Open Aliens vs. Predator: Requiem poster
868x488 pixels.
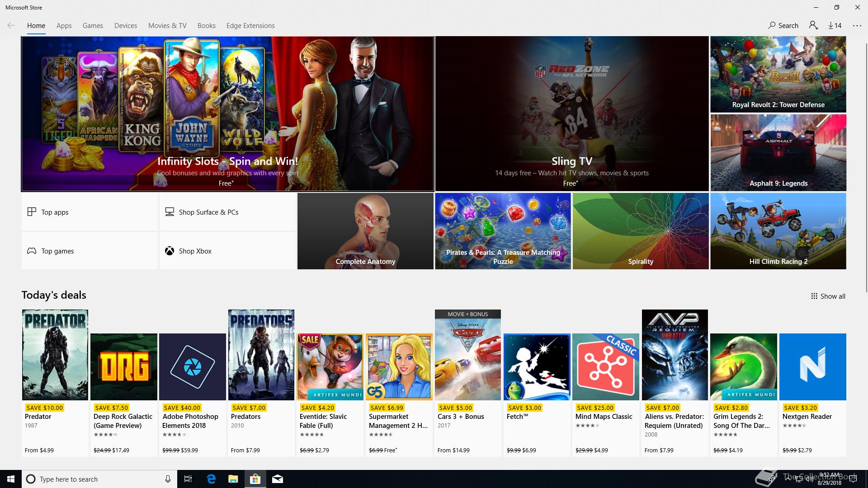(675, 355)
